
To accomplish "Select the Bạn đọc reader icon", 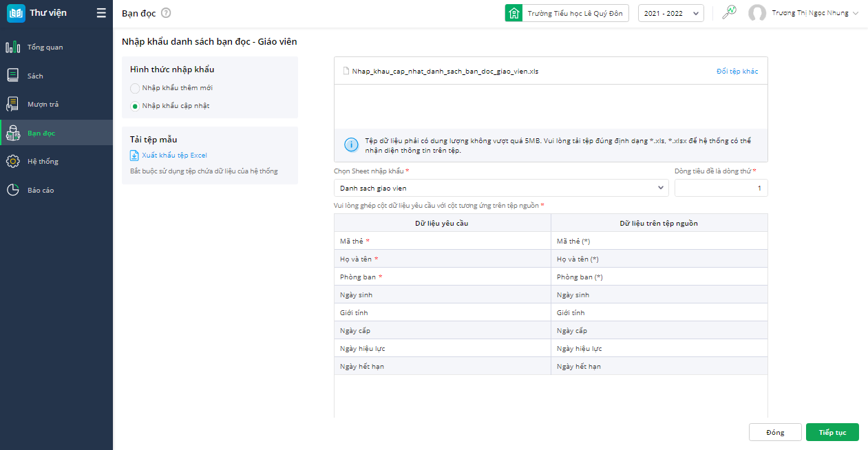I will click(x=12, y=133).
